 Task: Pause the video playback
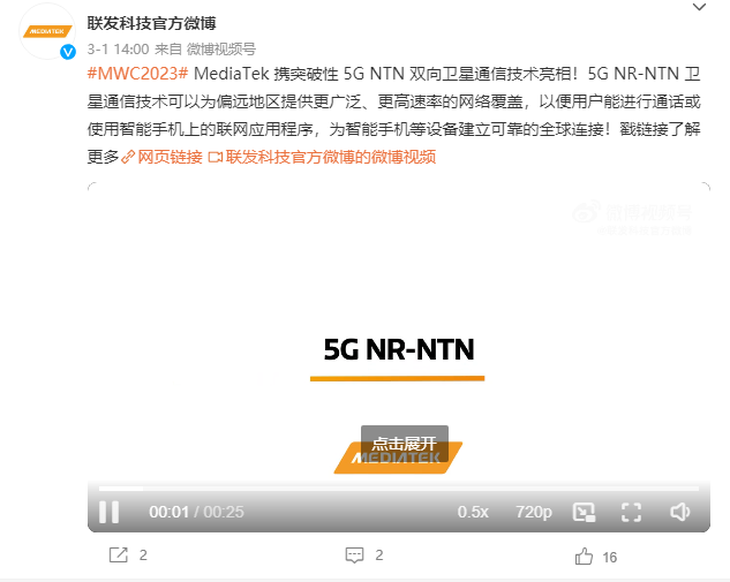pos(109,512)
